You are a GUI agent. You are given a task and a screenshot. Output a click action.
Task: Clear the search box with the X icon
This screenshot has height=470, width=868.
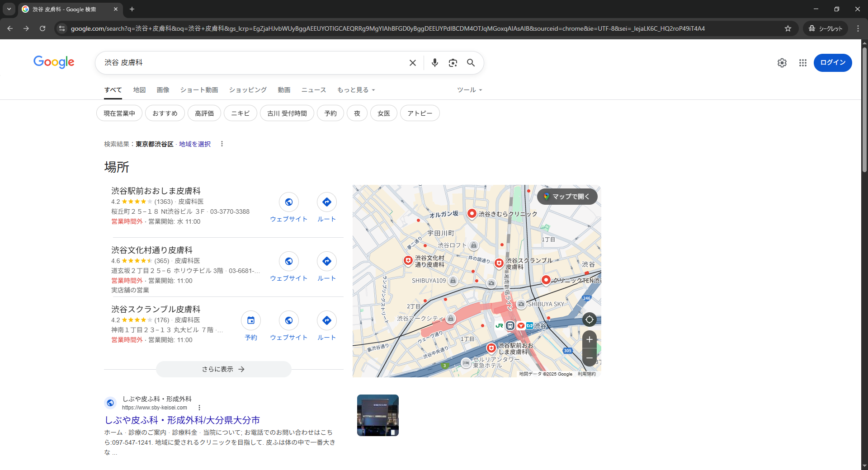click(x=412, y=63)
